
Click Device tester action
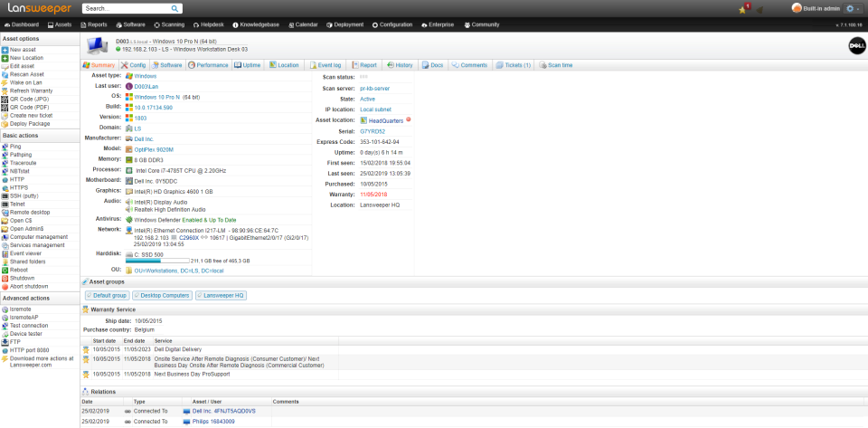coord(25,334)
